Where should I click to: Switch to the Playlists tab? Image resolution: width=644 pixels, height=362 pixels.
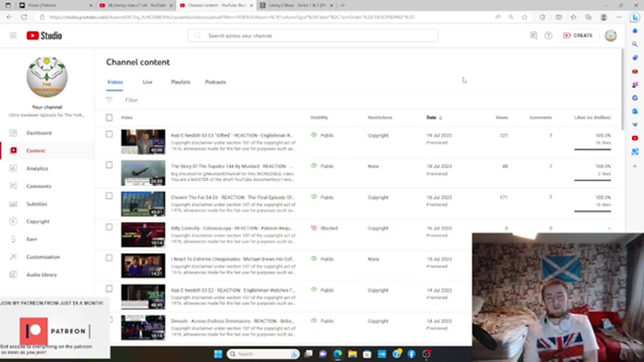[x=181, y=82]
